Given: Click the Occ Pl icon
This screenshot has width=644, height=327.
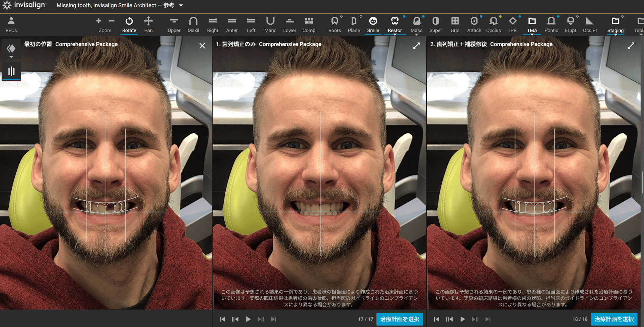Looking at the screenshot, I should pyautogui.click(x=589, y=24).
